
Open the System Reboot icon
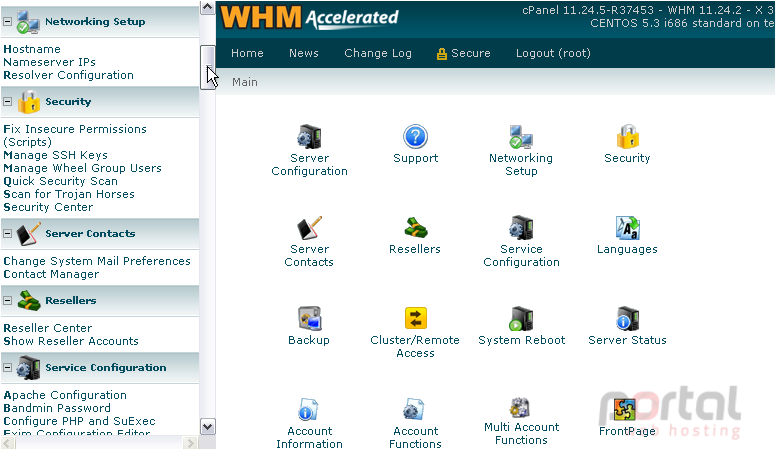(x=521, y=318)
